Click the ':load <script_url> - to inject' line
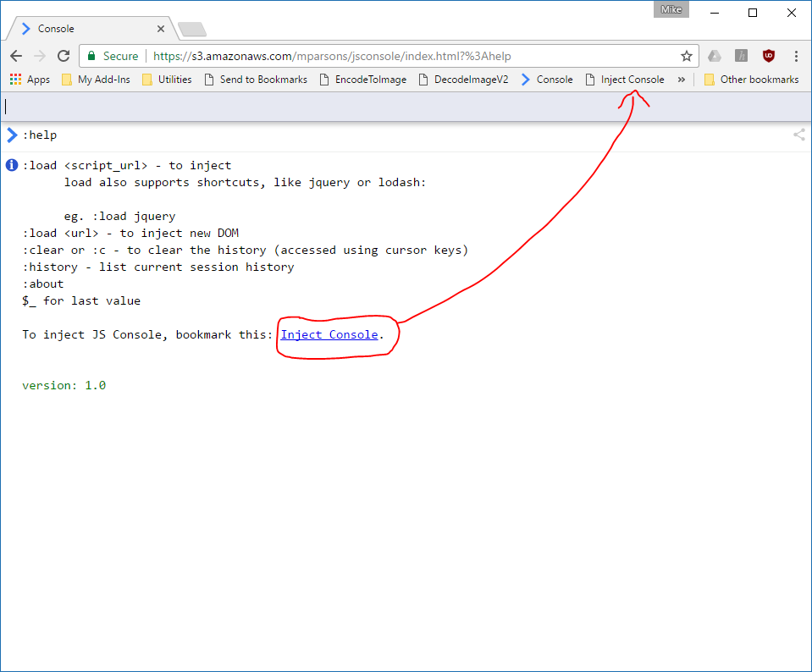Viewport: 812px width, 672px height. (x=127, y=166)
